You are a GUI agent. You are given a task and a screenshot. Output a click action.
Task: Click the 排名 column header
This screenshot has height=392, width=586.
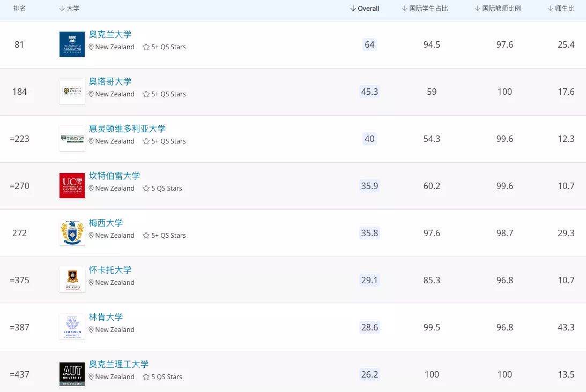pyautogui.click(x=19, y=9)
